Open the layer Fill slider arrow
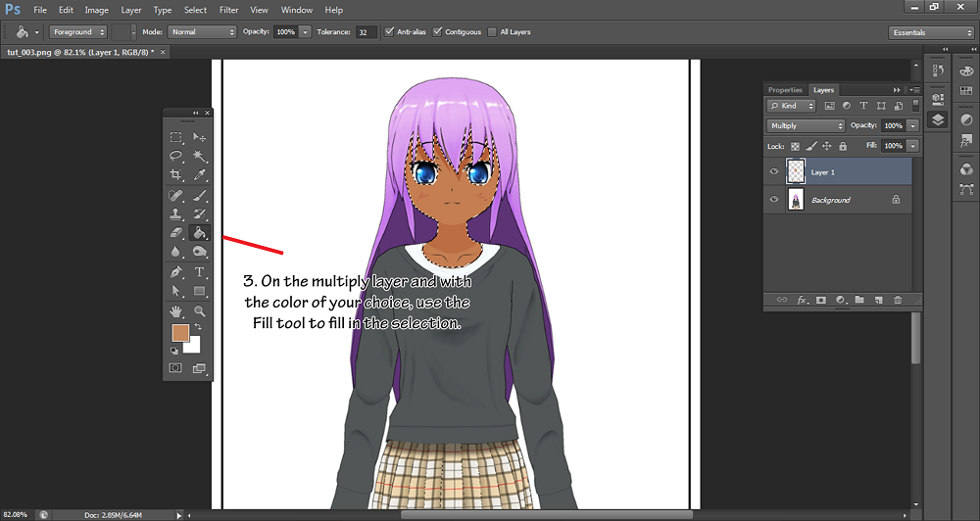980x521 pixels. [913, 146]
